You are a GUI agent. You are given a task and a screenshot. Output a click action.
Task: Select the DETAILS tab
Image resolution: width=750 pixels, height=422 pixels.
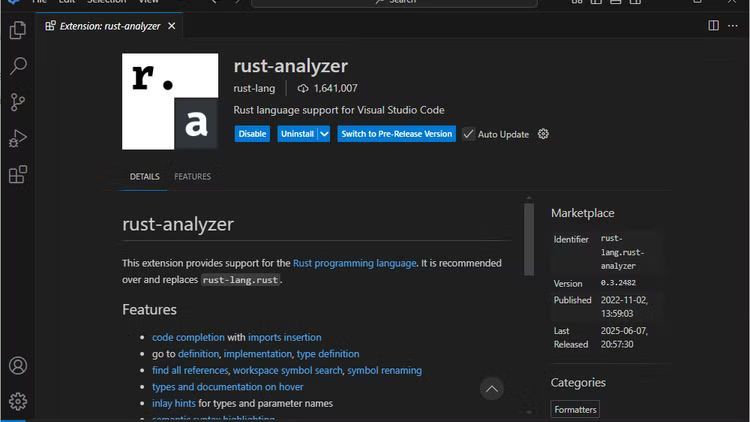pos(144,177)
